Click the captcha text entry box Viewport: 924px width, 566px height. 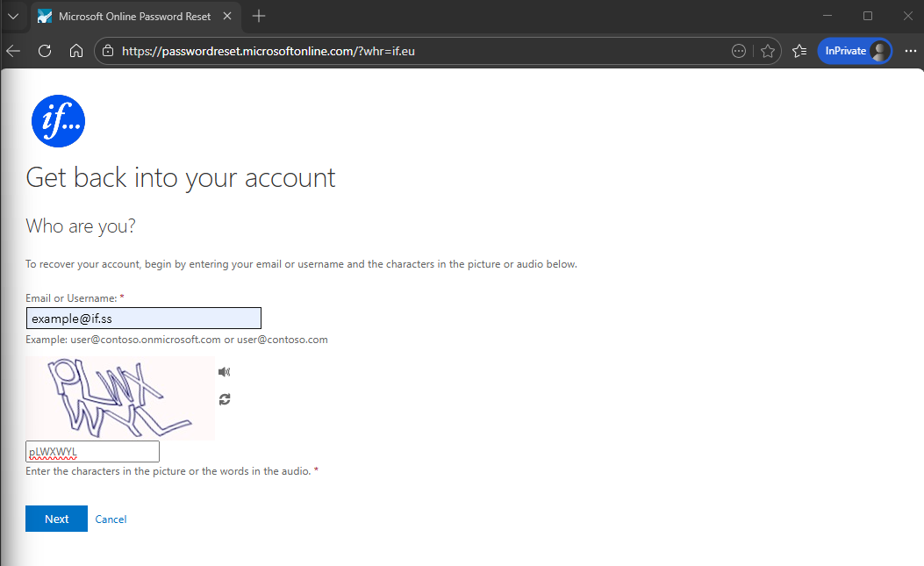tap(92, 452)
